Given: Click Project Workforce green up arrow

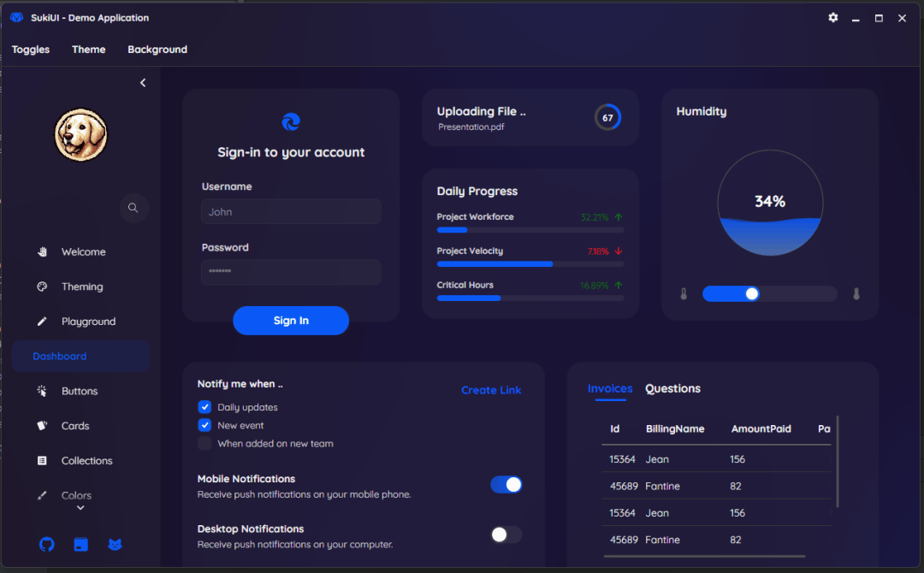Looking at the screenshot, I should (619, 217).
